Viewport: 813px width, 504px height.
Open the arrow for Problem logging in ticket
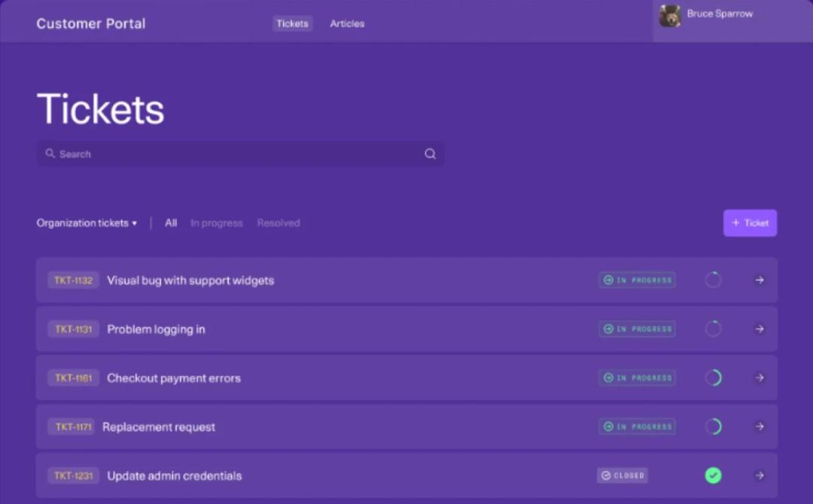click(x=759, y=329)
